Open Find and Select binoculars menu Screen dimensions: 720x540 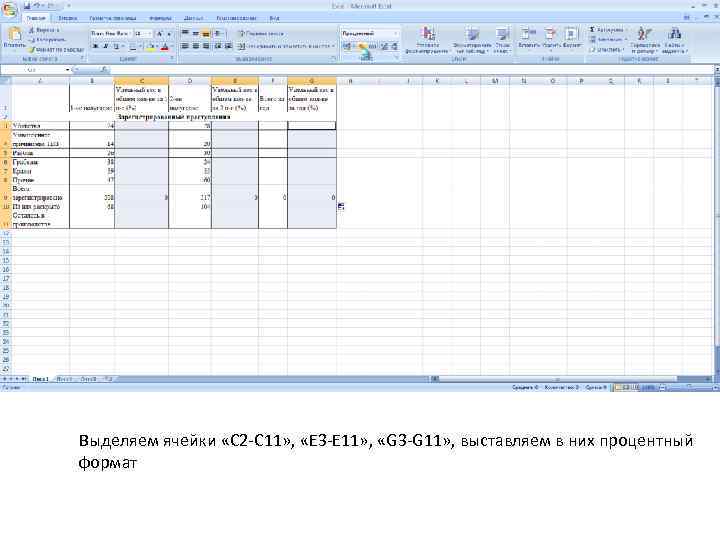tap(675, 40)
